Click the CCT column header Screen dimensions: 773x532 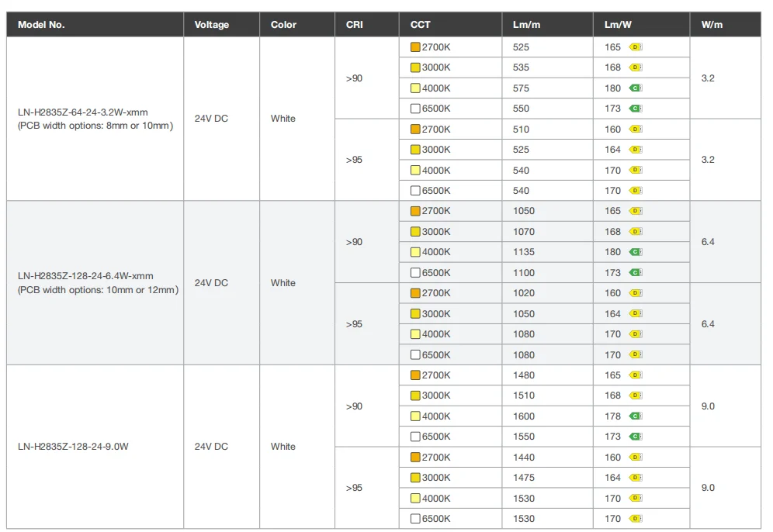tap(420, 25)
